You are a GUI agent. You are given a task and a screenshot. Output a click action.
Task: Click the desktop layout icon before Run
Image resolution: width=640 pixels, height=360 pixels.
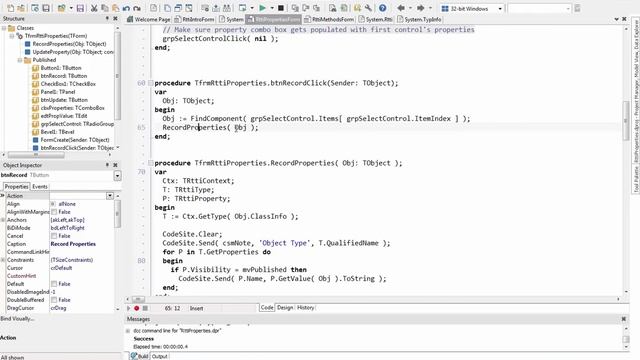pyautogui.click(x=242, y=8)
